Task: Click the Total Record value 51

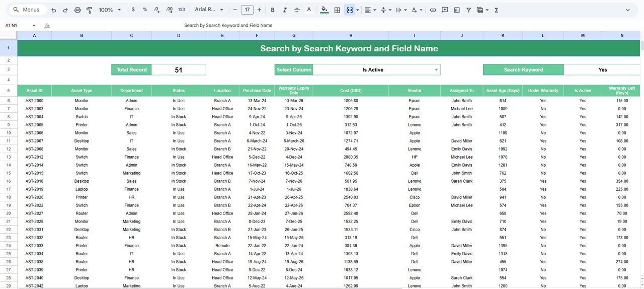Action: (x=179, y=70)
